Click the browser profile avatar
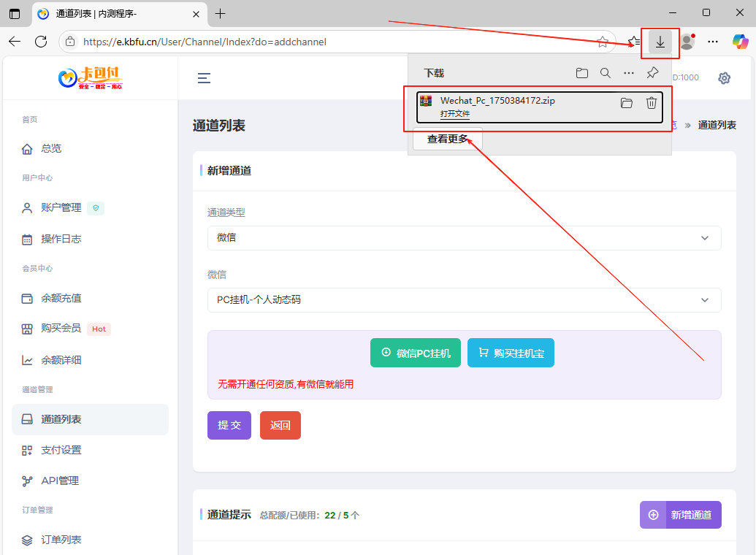 (x=687, y=42)
